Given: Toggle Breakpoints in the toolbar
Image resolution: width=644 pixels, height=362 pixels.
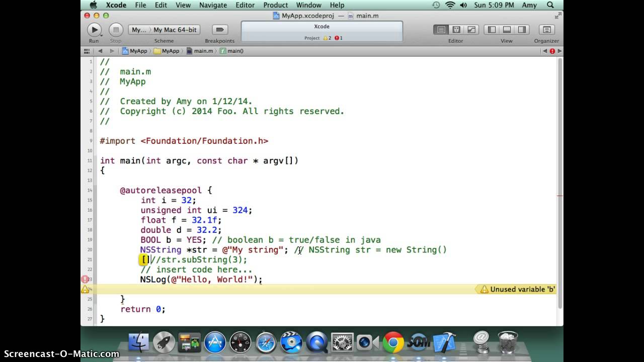Looking at the screenshot, I should [219, 30].
